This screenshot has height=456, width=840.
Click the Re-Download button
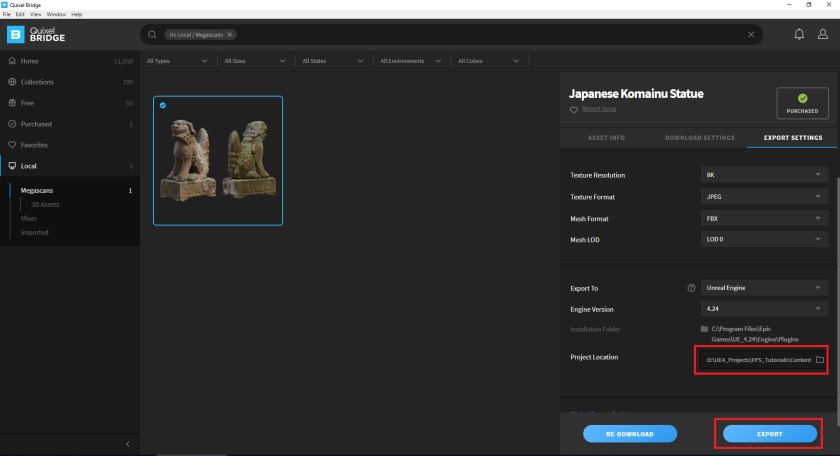(630, 434)
